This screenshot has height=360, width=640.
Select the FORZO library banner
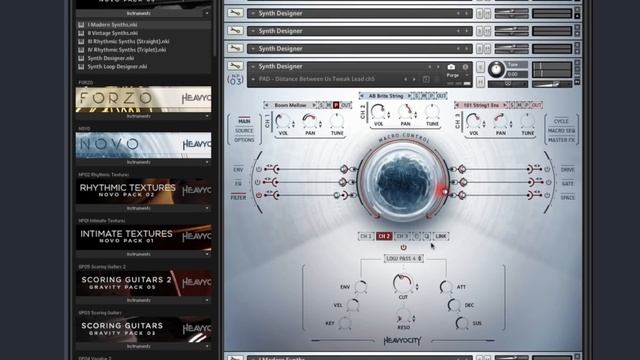coord(143,99)
